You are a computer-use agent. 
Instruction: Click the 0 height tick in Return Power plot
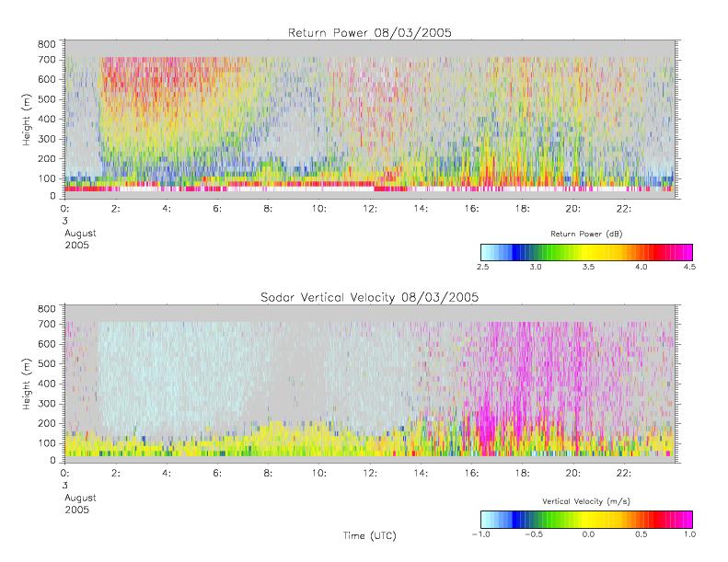click(52, 196)
